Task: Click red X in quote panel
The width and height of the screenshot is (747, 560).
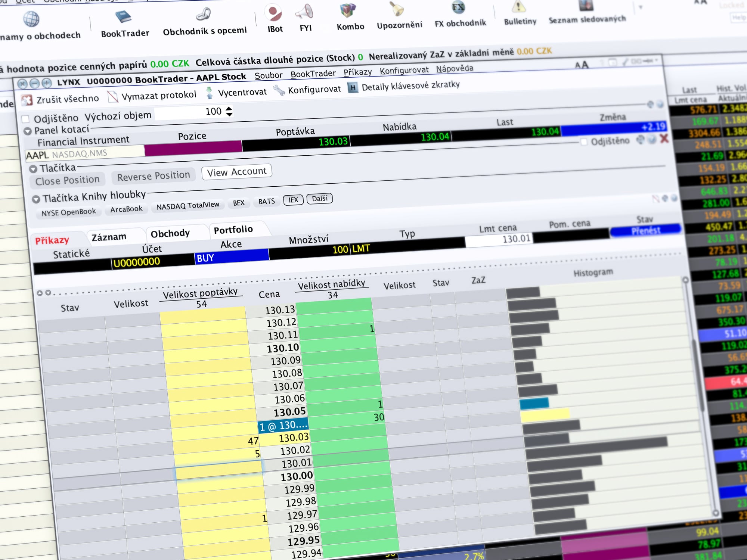Action: 664,139
